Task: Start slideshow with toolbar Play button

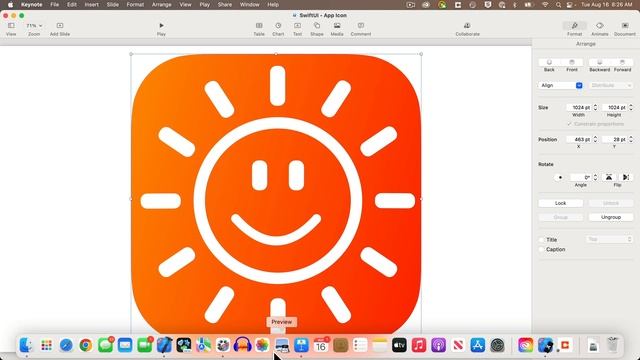Action: pyautogui.click(x=161, y=29)
